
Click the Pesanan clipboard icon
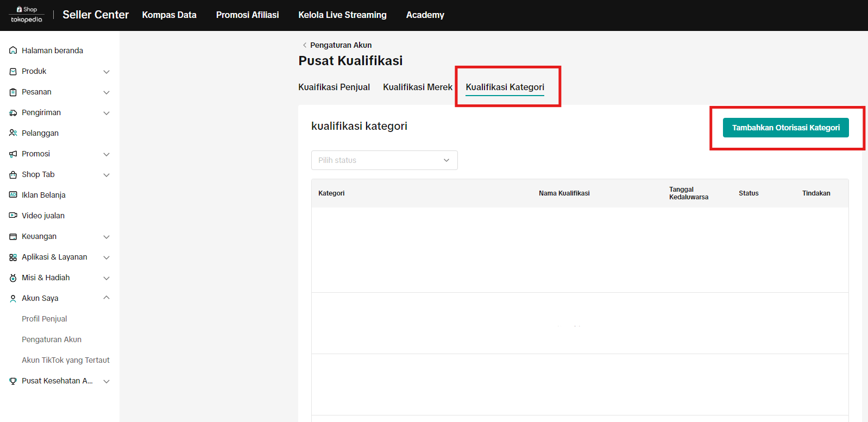13,92
